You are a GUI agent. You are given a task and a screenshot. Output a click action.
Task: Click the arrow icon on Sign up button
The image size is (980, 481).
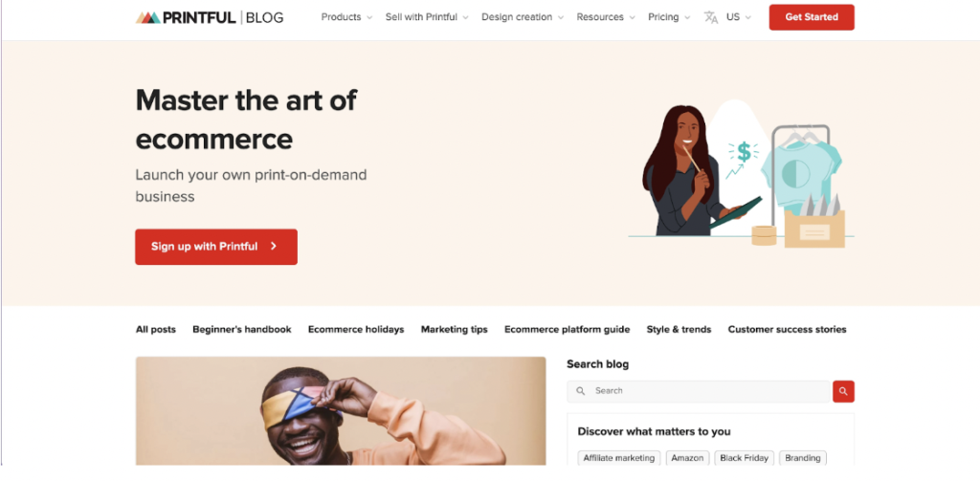click(274, 247)
